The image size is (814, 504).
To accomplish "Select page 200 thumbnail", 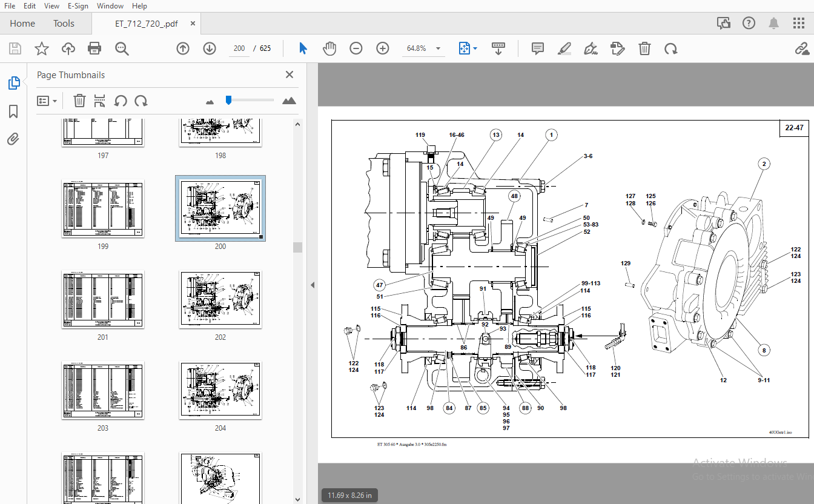I will 220,208.
